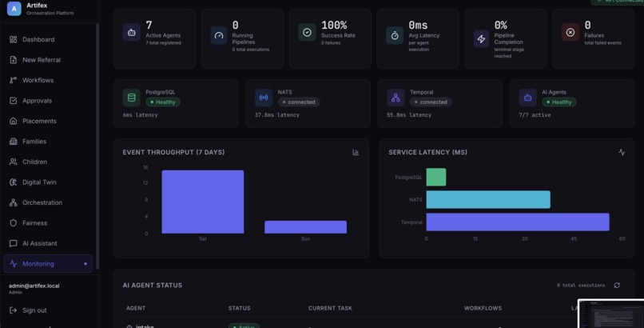Click the Monitoring pulse icon
644x328 pixels.
pyautogui.click(x=13, y=264)
